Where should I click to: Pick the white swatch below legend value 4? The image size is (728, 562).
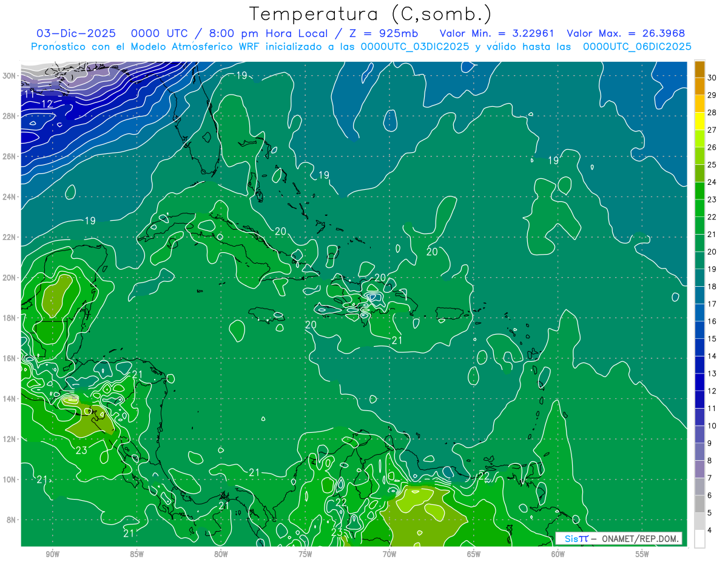tap(699, 539)
